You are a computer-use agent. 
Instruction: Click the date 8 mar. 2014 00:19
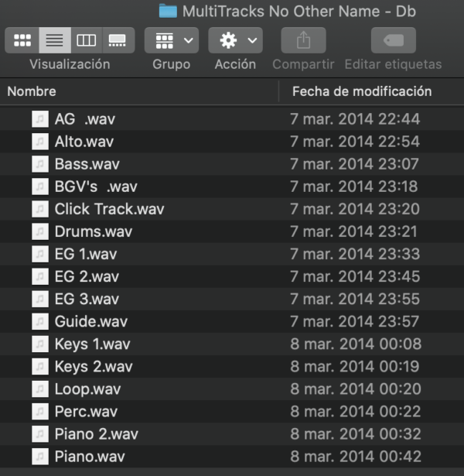tap(355, 366)
